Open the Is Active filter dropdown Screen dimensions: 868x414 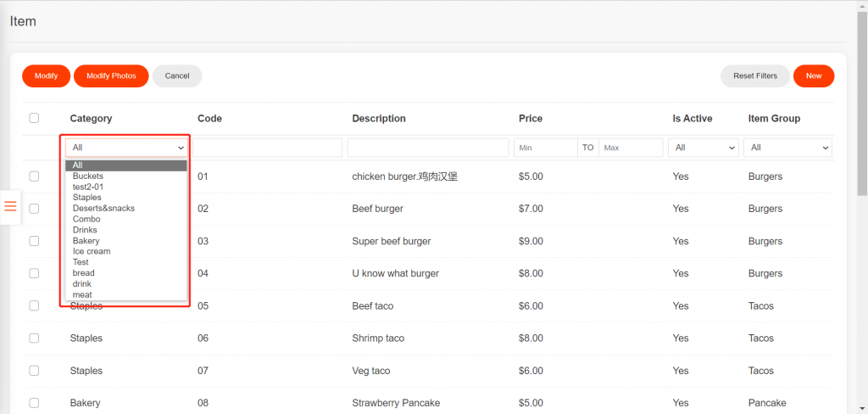pos(703,148)
